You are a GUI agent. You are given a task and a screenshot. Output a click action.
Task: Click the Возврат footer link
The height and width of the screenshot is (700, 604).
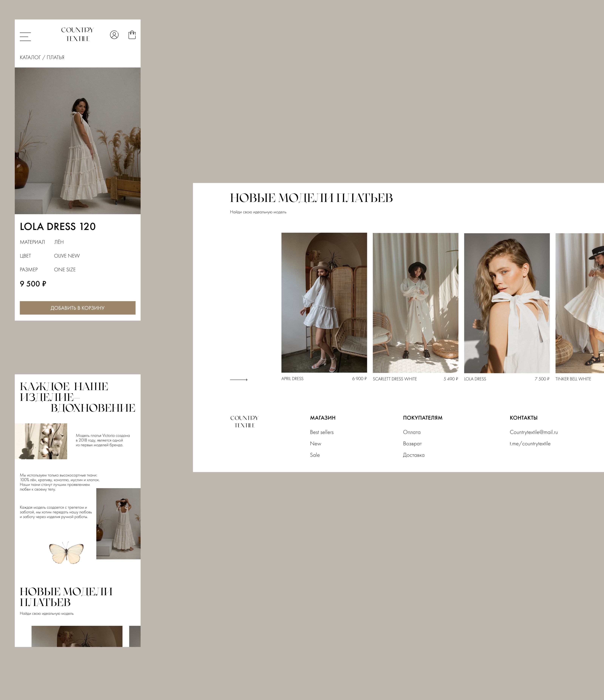coord(412,444)
